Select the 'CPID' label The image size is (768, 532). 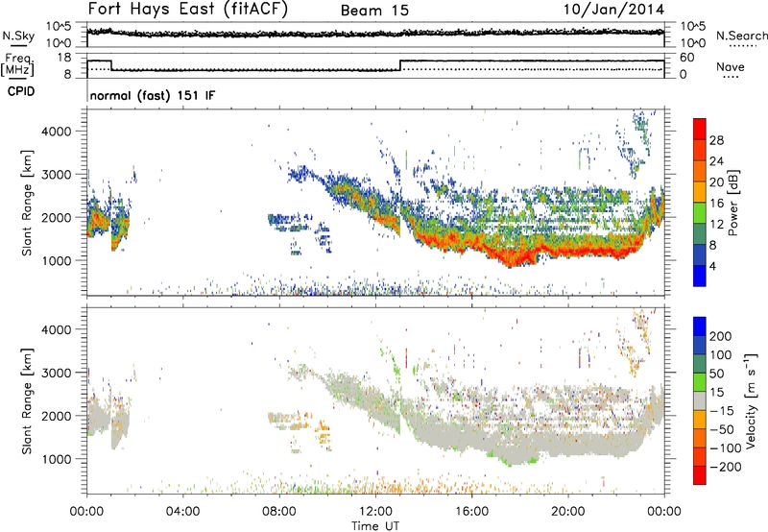pyautogui.click(x=21, y=91)
